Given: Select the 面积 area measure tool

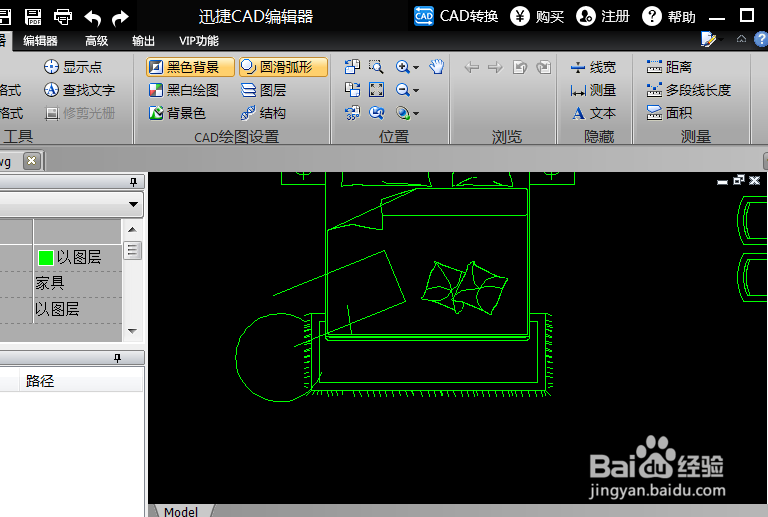Looking at the screenshot, I should 669,113.
